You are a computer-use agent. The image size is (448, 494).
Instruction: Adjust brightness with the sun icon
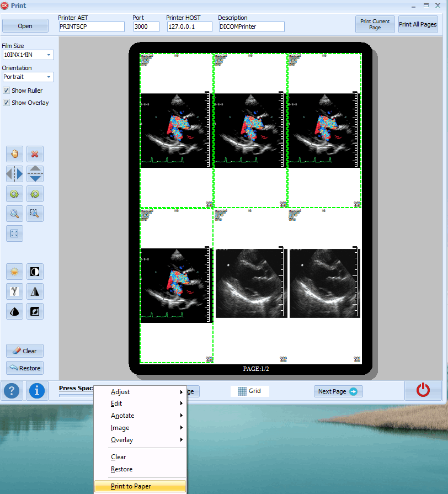tap(15, 272)
